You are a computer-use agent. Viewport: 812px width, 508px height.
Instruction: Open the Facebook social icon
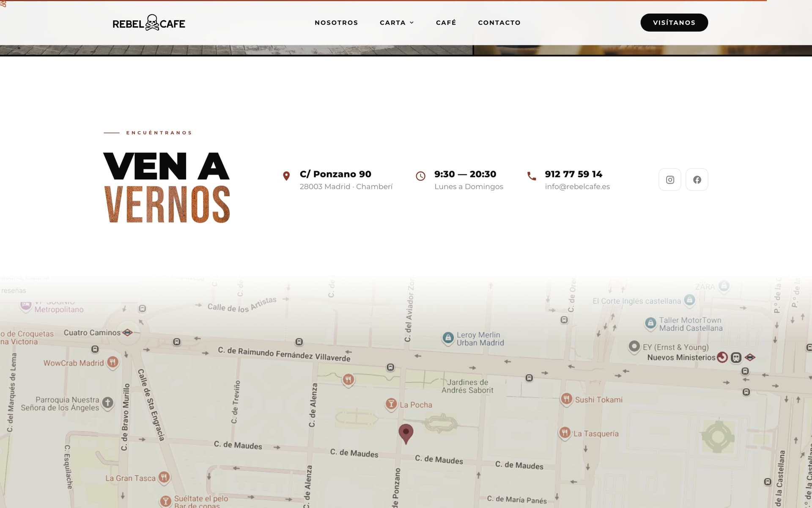click(x=697, y=180)
